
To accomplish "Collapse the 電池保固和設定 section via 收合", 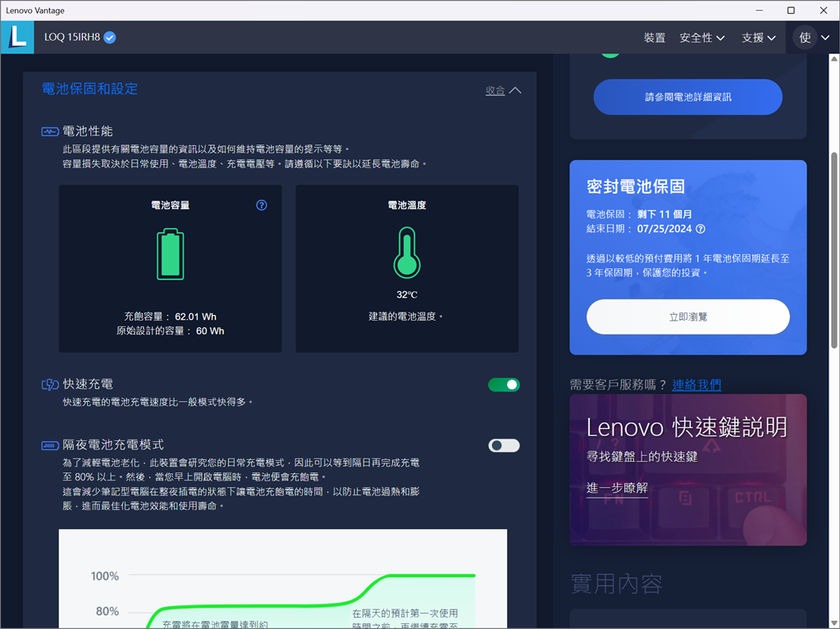I will coord(503,90).
